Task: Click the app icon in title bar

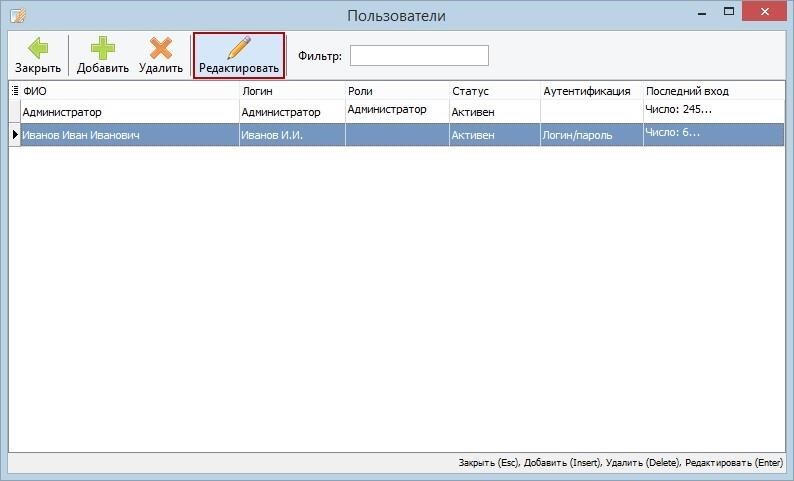Action: pos(18,16)
